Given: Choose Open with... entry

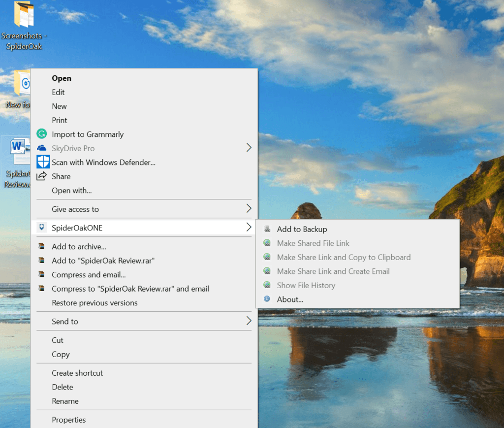Looking at the screenshot, I should pos(144,191).
